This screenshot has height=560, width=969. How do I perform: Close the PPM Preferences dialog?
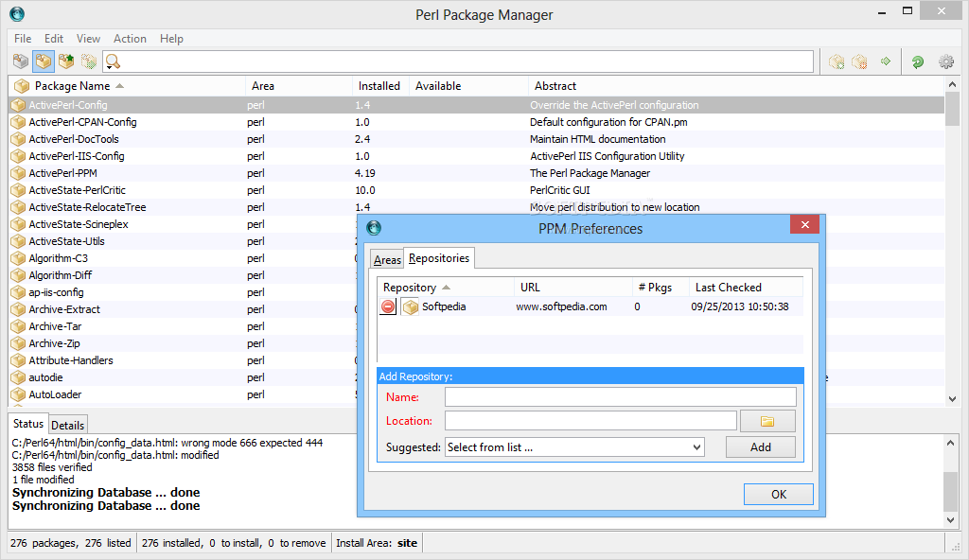point(804,225)
